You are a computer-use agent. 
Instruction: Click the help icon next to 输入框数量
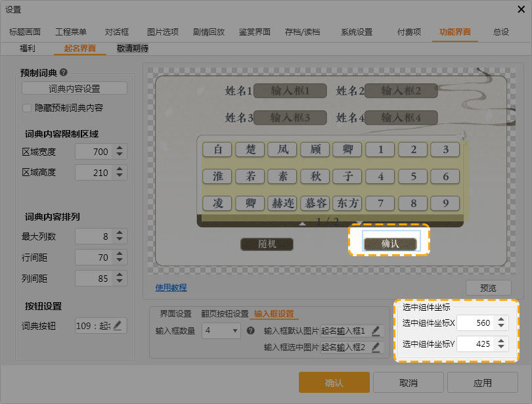tap(250, 330)
